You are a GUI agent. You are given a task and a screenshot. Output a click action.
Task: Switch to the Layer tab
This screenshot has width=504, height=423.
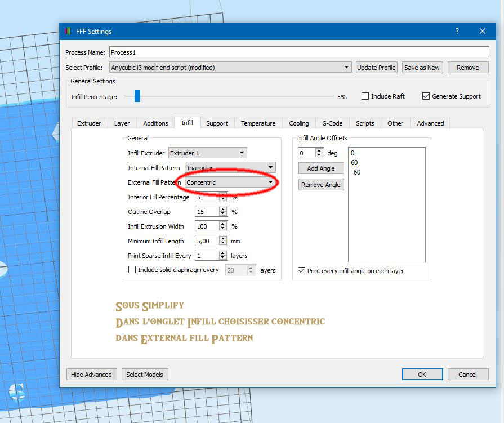122,123
